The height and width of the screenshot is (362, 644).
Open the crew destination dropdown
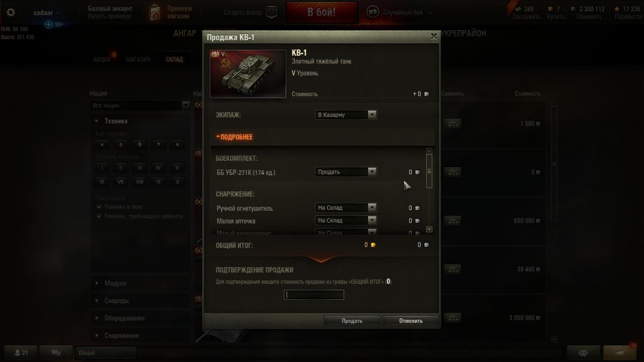[x=346, y=115]
